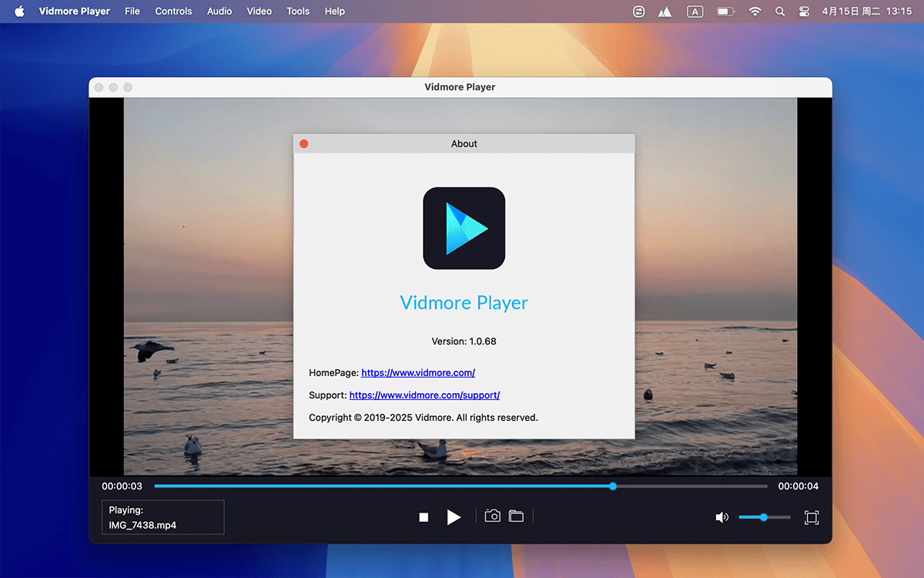
Task: Click the 'Vidmore Player' title in About
Action: 464,303
